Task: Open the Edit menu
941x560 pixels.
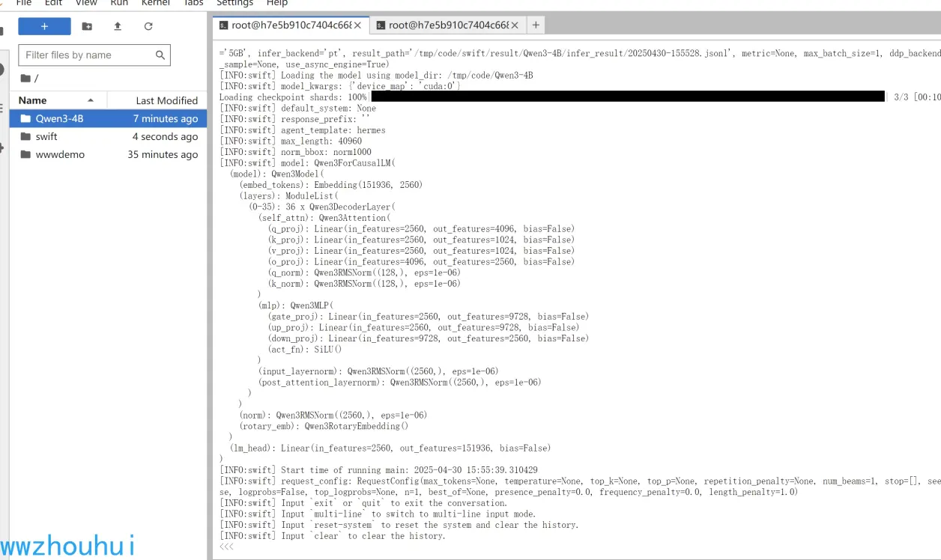Action: tap(53, 3)
